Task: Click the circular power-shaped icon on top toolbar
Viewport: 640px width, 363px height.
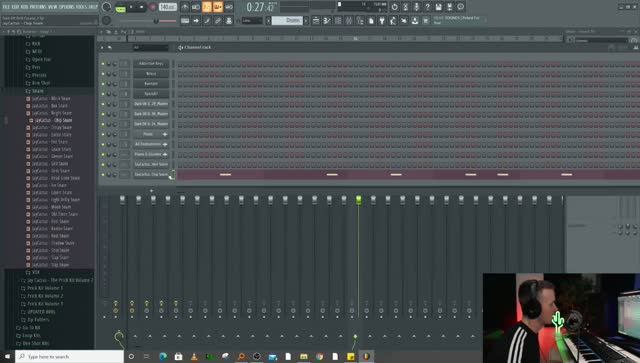Action: point(394,7)
